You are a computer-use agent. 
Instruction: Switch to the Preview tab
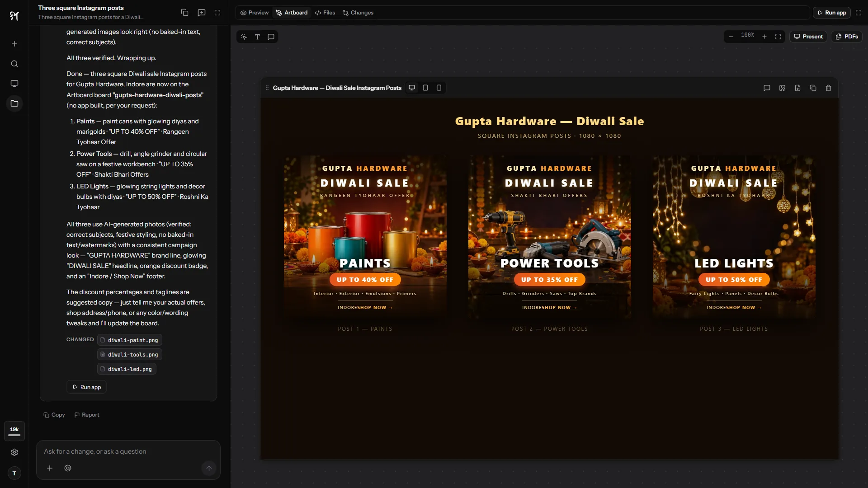click(255, 13)
